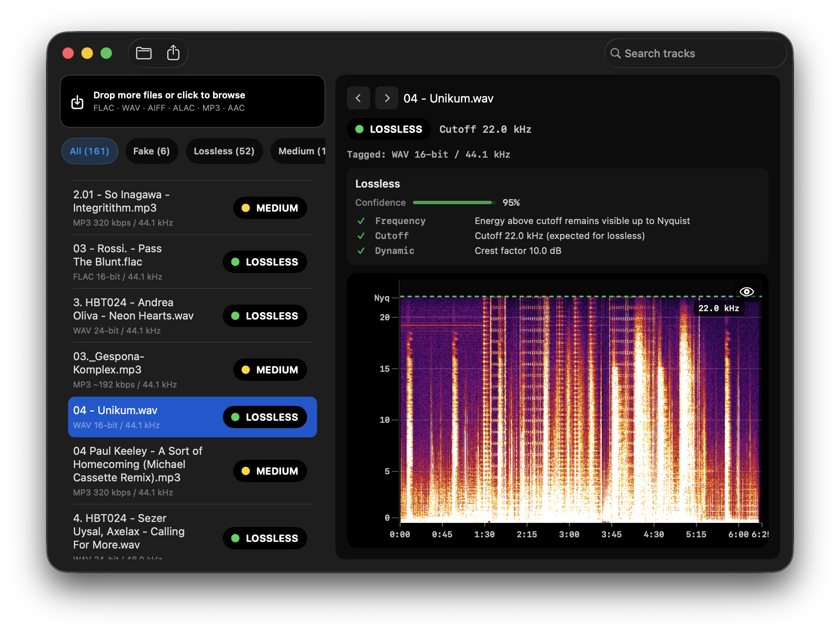Image resolution: width=840 pixels, height=634 pixels.
Task: Click LOSSLESS badge on Pass The Blunt row
Action: click(265, 262)
